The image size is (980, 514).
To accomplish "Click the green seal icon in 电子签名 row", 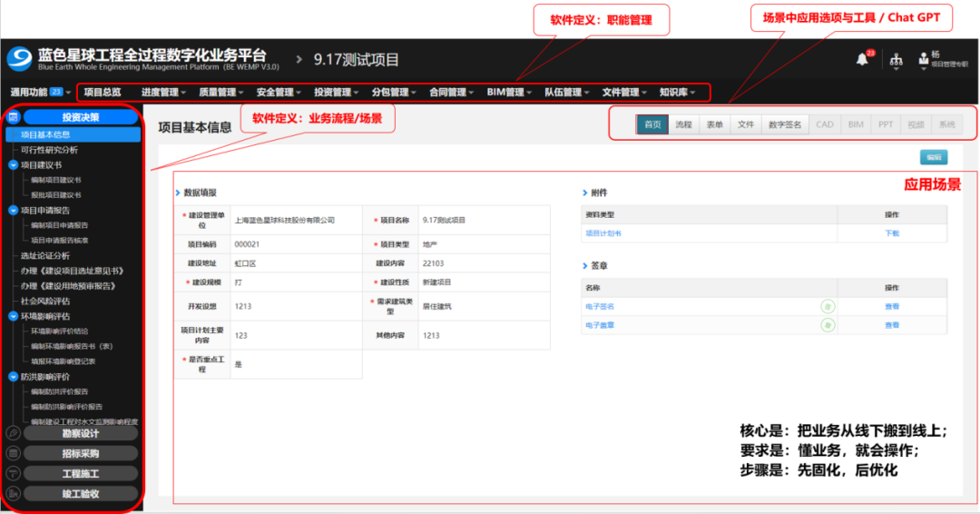I will coord(828,307).
